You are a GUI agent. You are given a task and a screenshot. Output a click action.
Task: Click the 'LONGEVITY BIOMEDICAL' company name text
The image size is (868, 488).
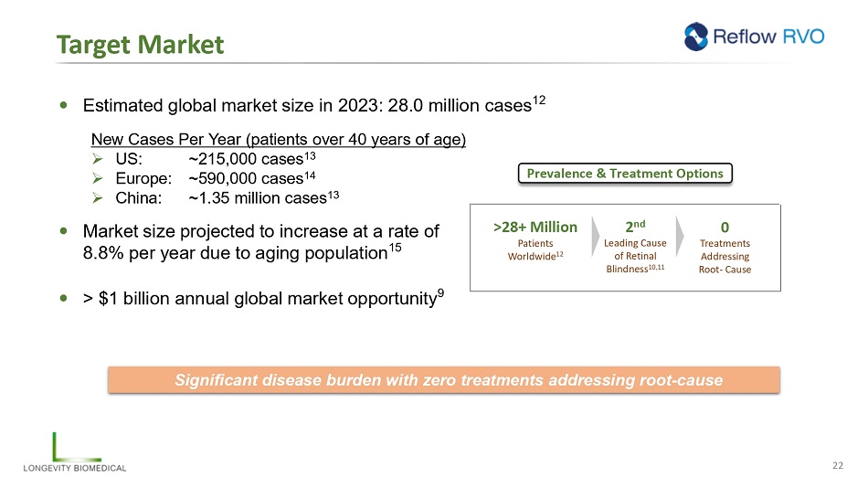tap(75, 468)
